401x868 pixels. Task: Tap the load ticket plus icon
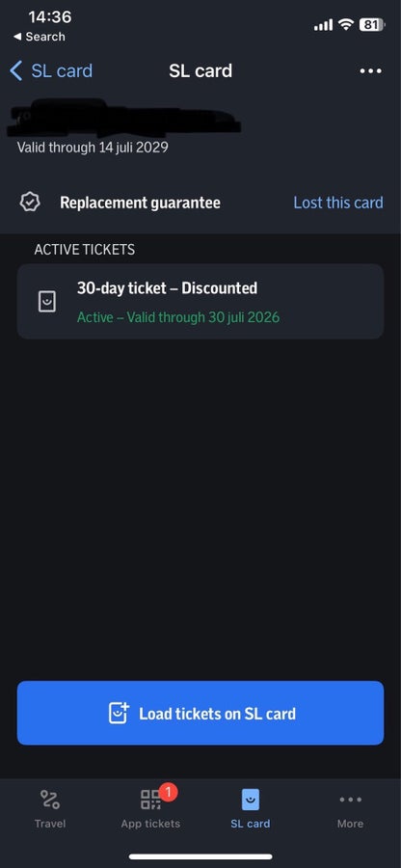pos(119,713)
